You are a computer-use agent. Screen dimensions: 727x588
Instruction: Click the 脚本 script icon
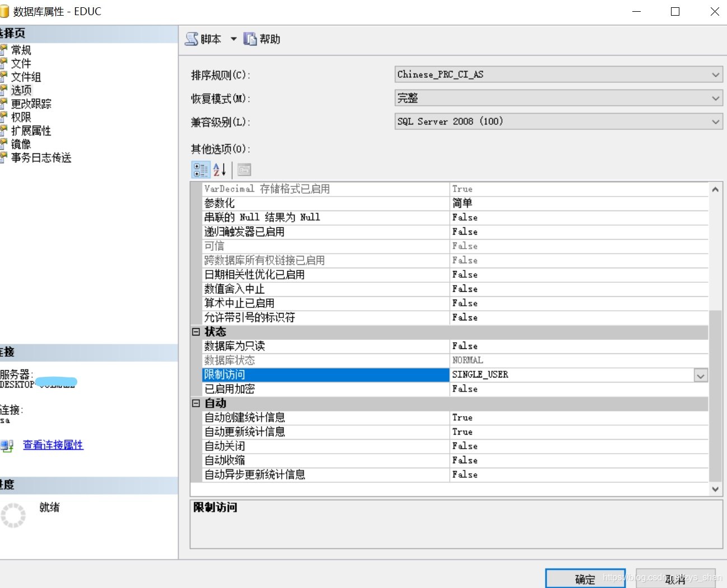tap(192, 39)
